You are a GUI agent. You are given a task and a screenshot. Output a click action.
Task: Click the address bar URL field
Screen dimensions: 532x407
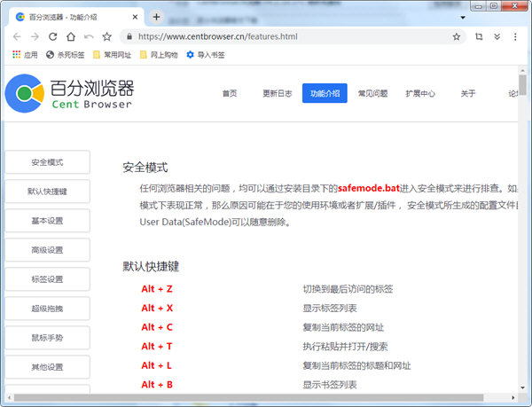point(292,36)
